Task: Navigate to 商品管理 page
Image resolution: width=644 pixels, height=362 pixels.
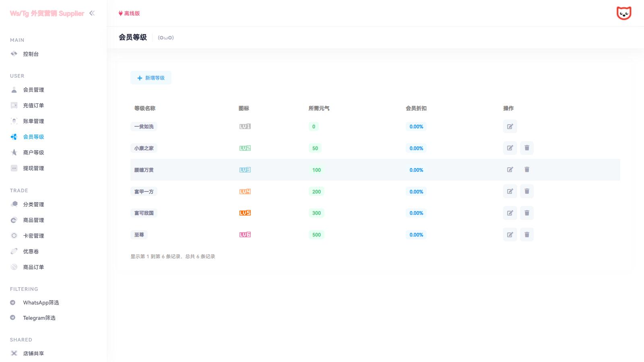Action: [x=33, y=220]
